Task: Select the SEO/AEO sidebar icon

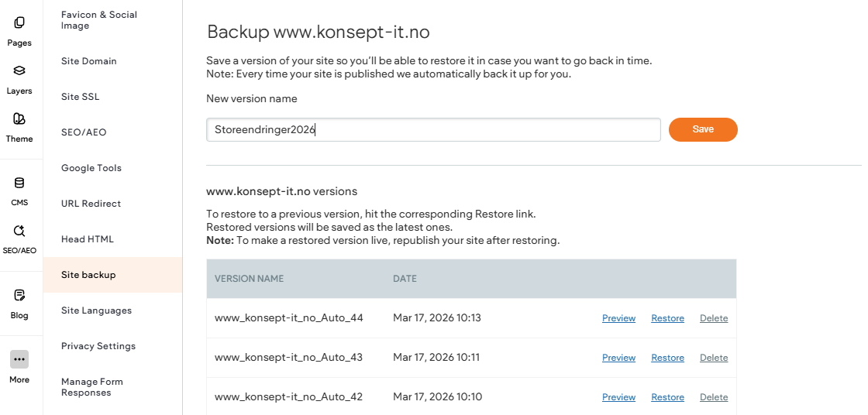Action: (x=19, y=232)
